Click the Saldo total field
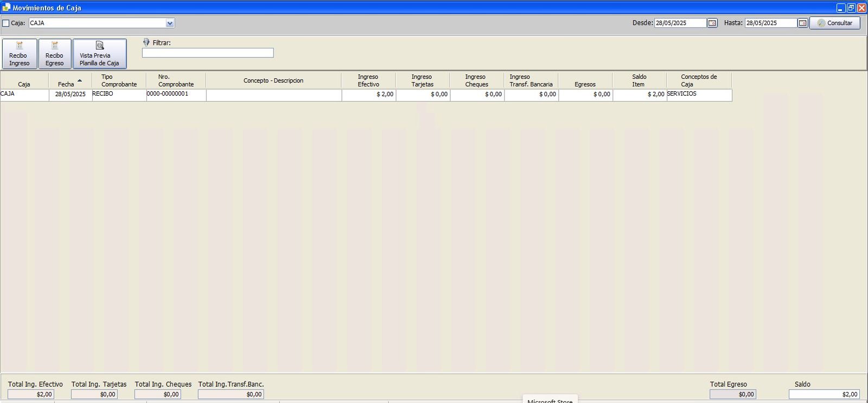 tap(824, 394)
